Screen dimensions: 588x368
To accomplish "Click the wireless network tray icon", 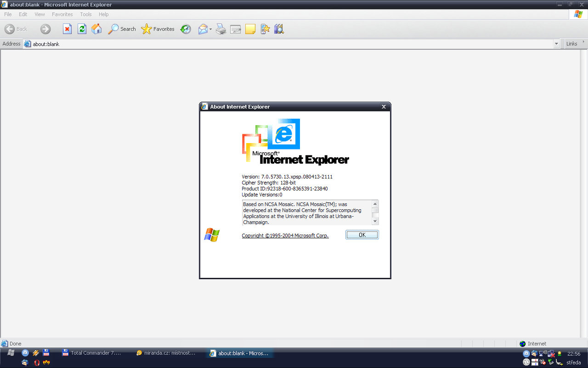I will pos(543,353).
